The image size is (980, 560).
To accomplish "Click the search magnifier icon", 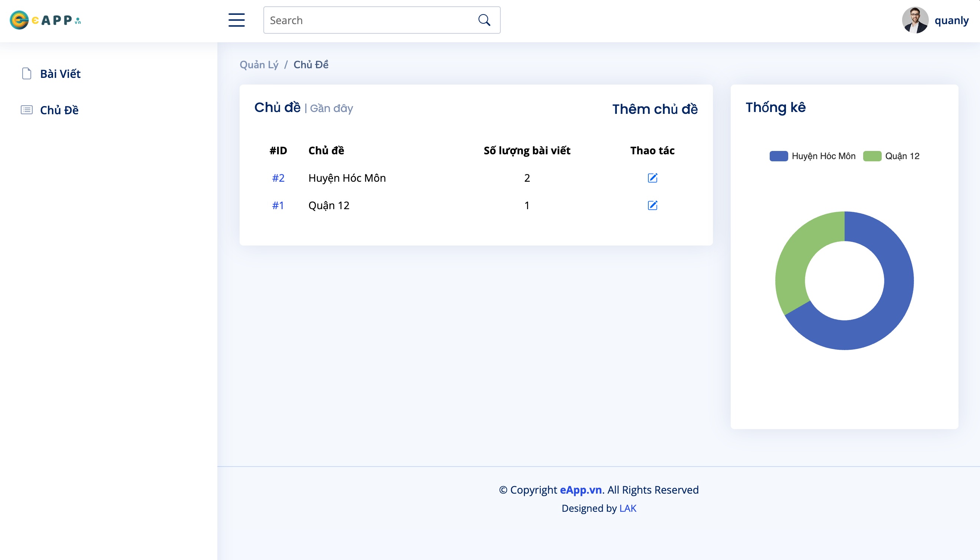I will (x=484, y=20).
